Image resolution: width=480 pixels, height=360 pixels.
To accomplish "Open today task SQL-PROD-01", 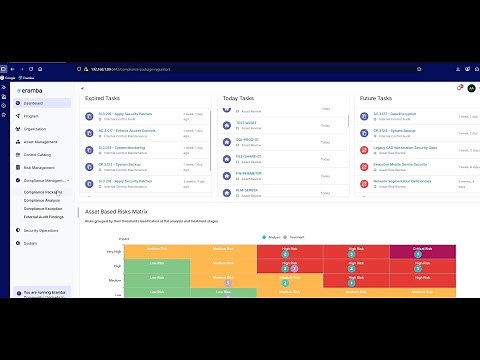I will [247, 140].
